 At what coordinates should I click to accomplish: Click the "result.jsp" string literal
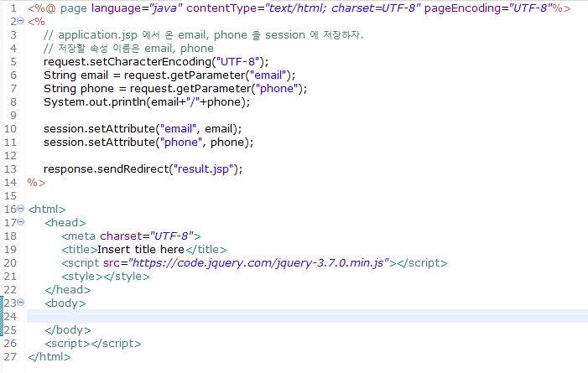tap(203, 169)
